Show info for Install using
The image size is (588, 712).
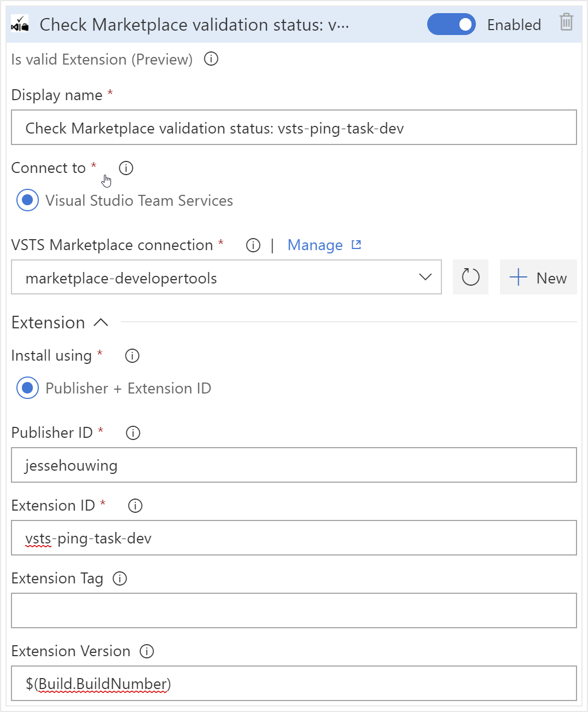click(132, 356)
